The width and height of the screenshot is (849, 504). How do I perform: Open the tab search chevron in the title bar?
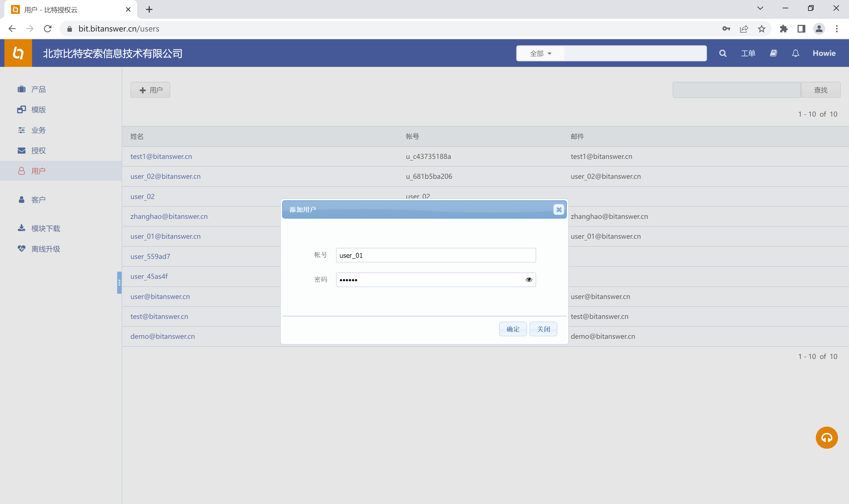(760, 9)
